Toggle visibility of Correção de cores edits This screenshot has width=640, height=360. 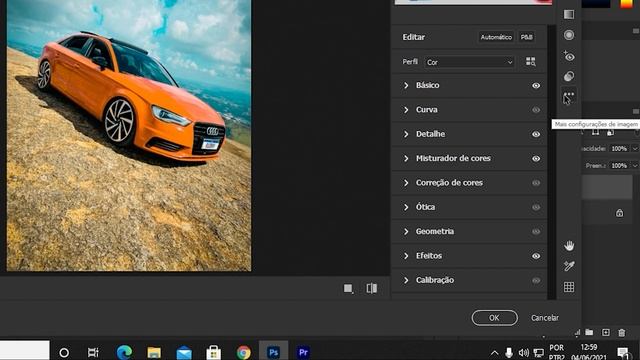[x=536, y=183]
